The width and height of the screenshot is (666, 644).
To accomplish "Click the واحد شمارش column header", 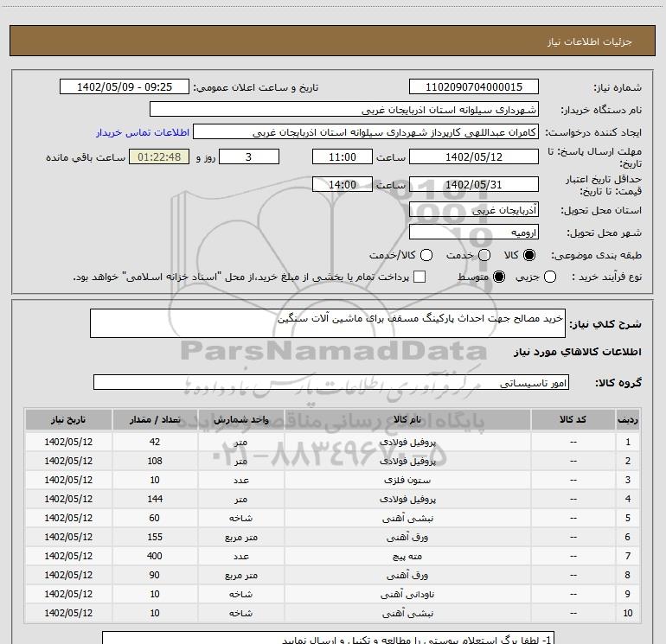I will [x=240, y=419].
